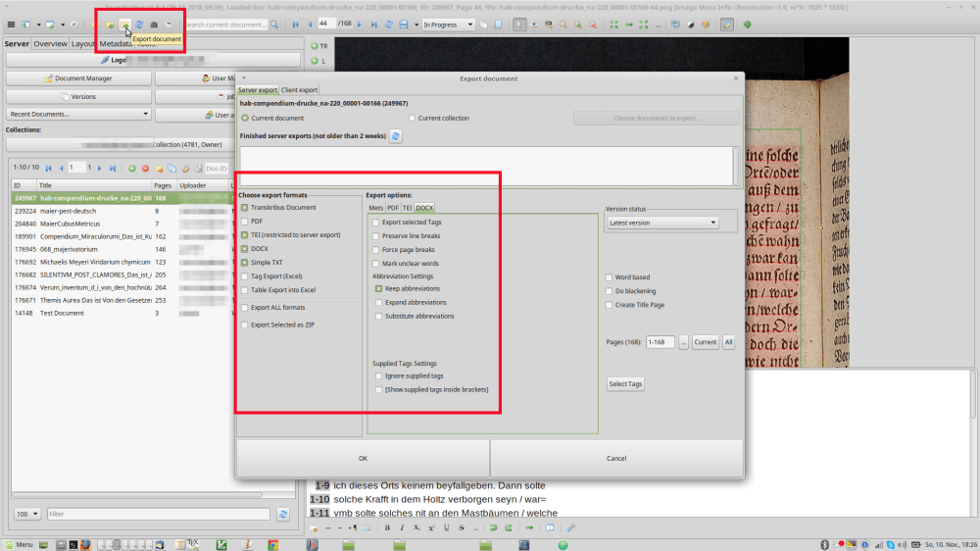Expand the Recent Documents dropdown
This screenshot has height=551, width=980.
[78, 115]
